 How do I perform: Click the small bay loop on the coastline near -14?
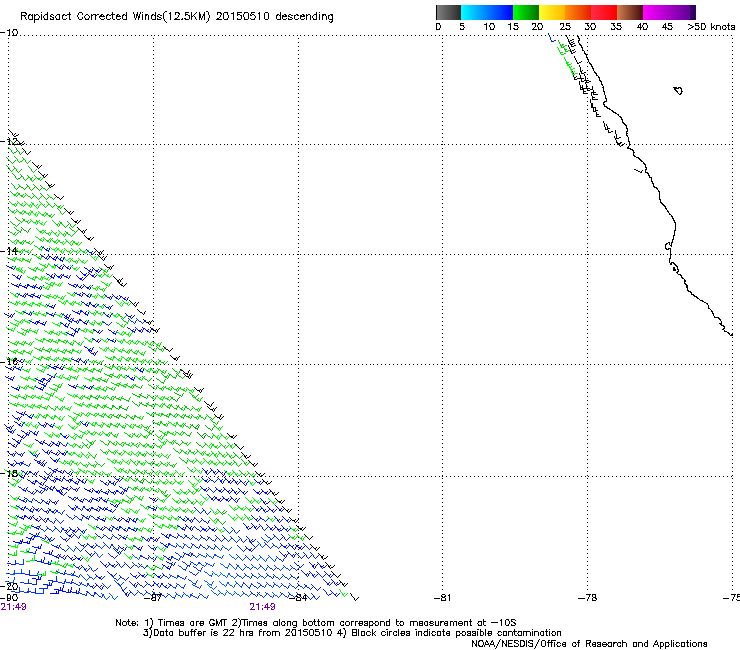tap(668, 246)
